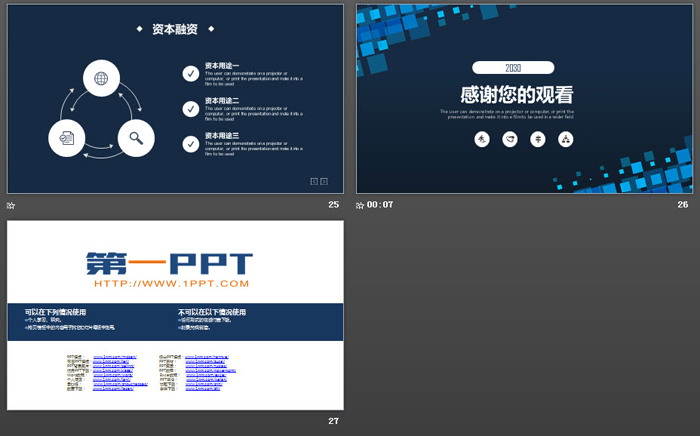
Task: Open the HTTP://WWW.1PPT.COM link on slide 27
Action: [171, 284]
